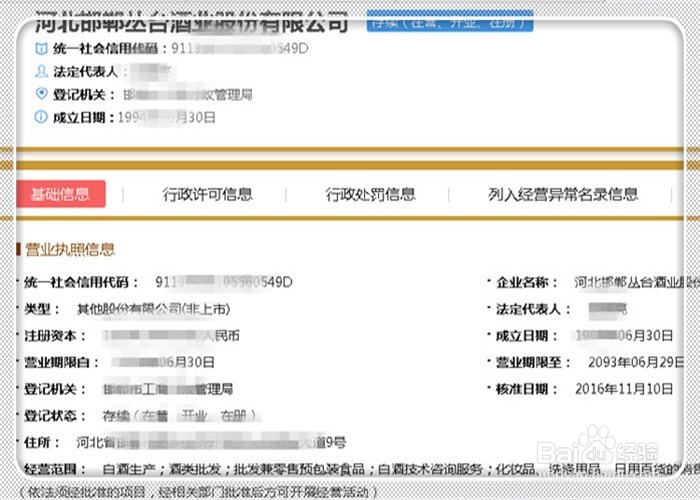Click the 注册资本 label
Viewport: 700px width, 500px height.
coord(54,336)
